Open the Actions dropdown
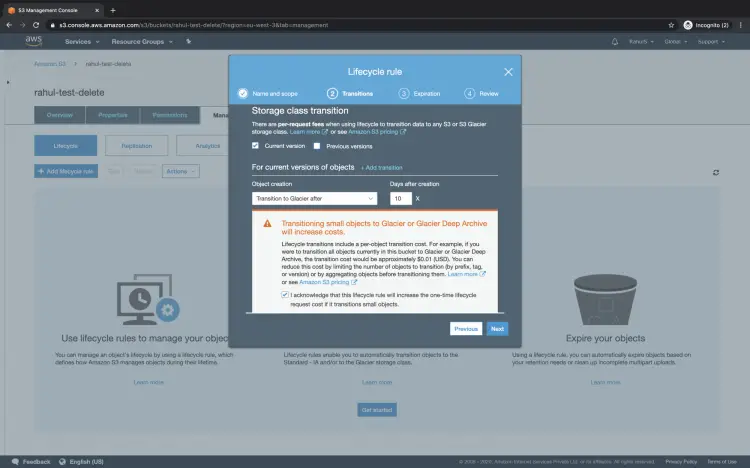750x468 pixels. [181, 171]
